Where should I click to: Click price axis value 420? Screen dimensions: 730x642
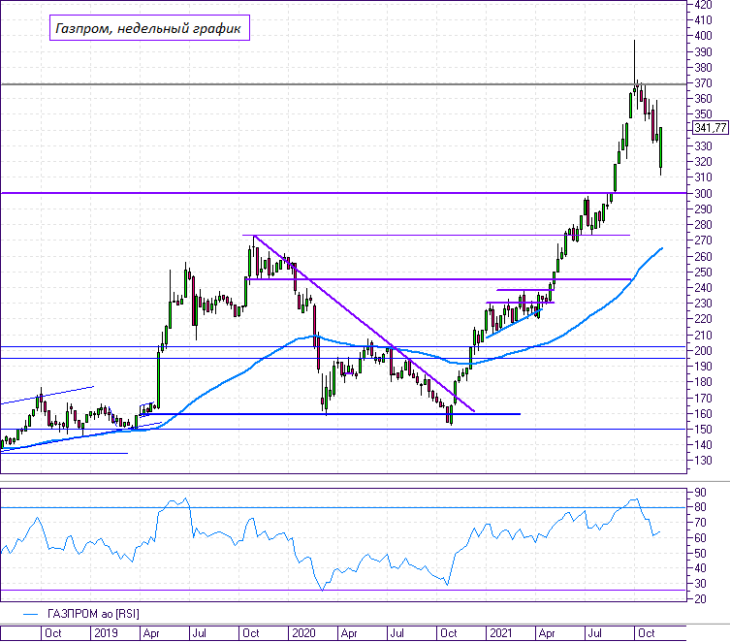[703, 5]
